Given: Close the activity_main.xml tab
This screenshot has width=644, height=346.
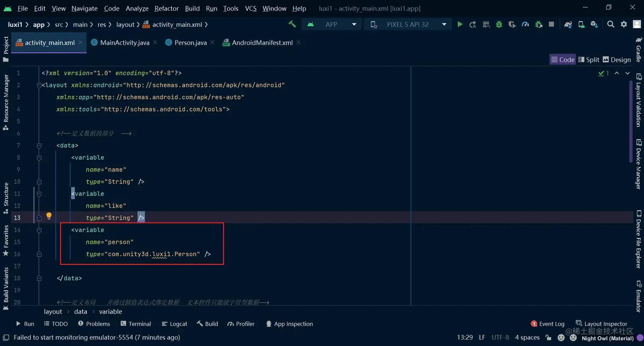Looking at the screenshot, I should click(80, 42).
